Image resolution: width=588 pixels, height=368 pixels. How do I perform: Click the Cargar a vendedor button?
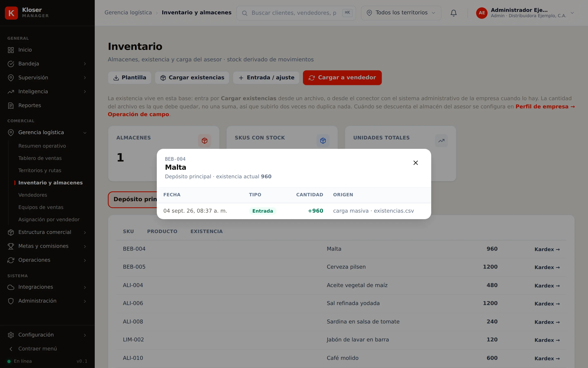[342, 78]
